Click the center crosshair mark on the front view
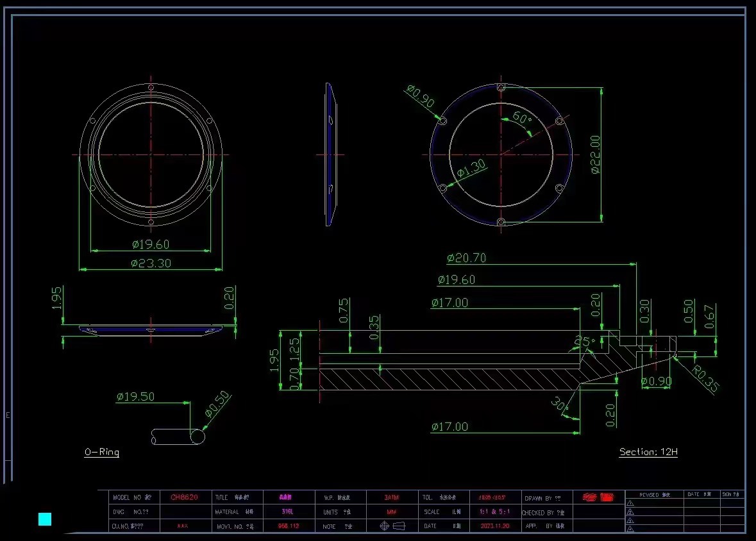 (x=151, y=154)
